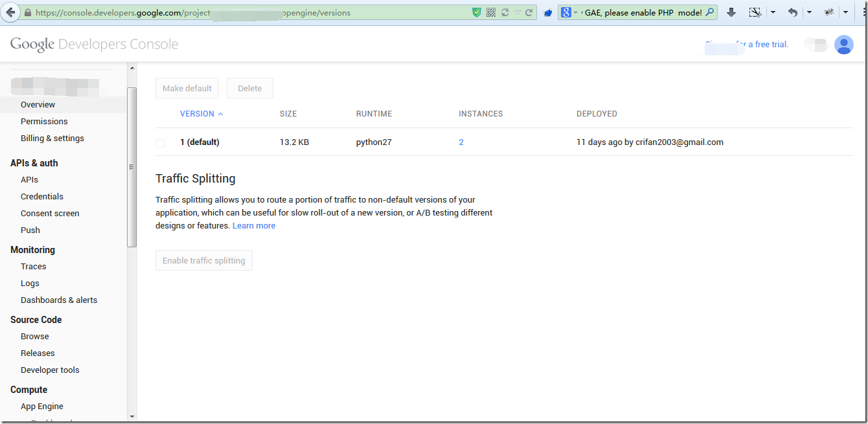Click the DEPLOYED column header

pos(597,114)
